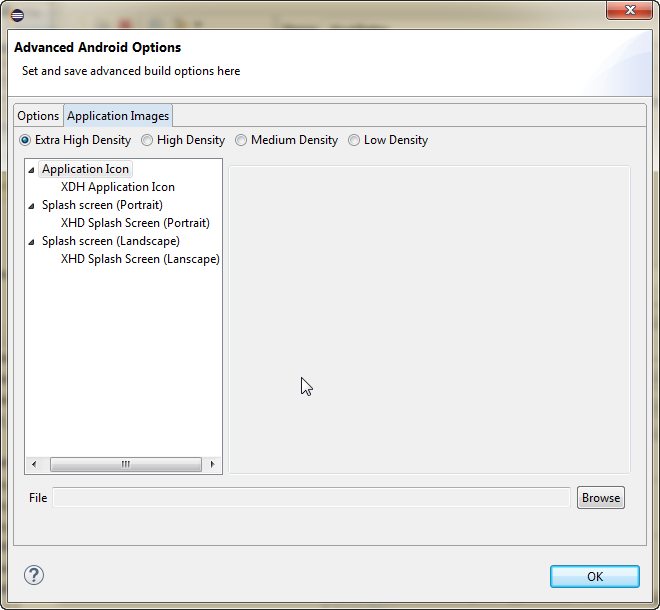This screenshot has width=660, height=610.
Task: Select Splash screen (Portrait) item
Action: 102,205
